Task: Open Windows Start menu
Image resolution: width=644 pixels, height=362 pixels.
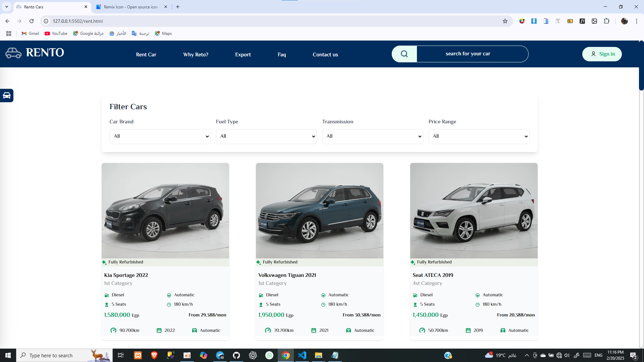Action: point(8,355)
